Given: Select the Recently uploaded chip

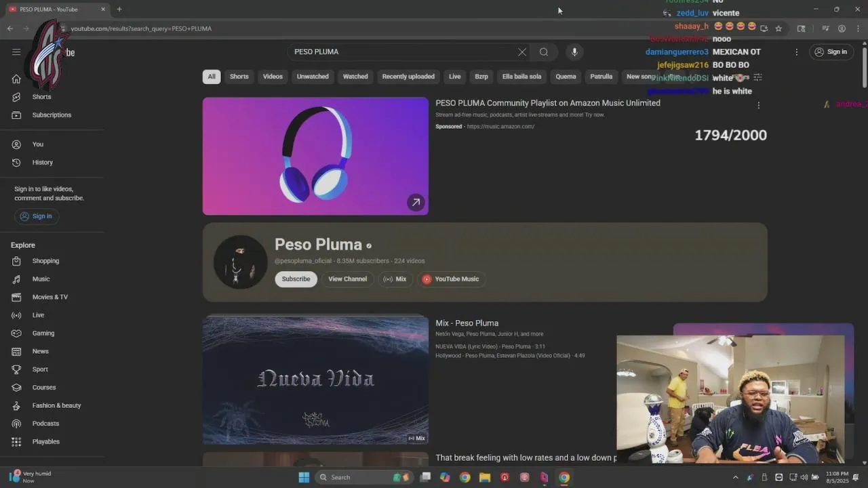Looking at the screenshot, I should pos(408,77).
